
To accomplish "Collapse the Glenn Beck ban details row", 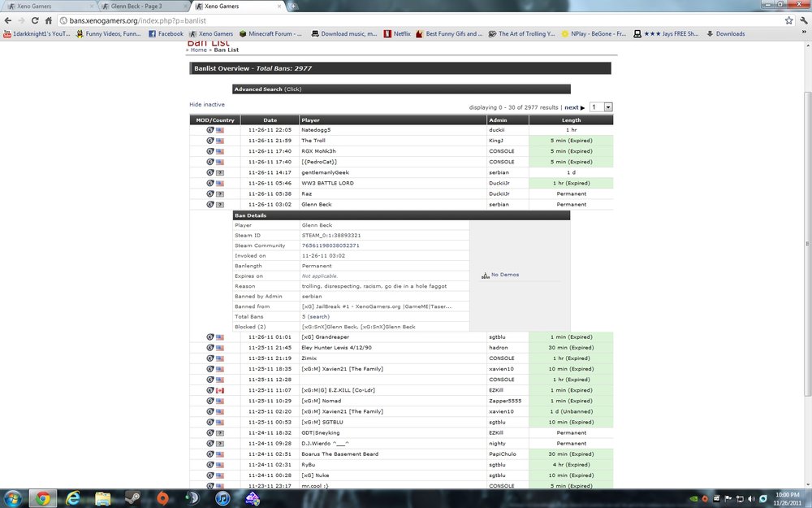I will pos(401,204).
